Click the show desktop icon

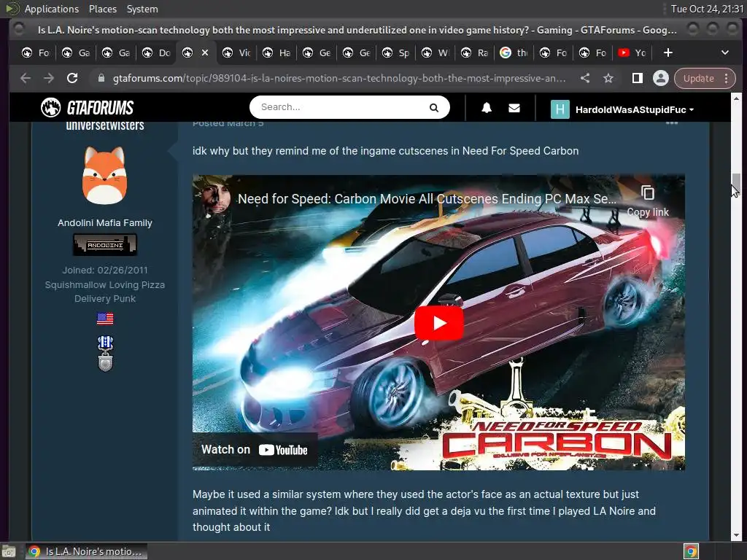tap(8, 551)
